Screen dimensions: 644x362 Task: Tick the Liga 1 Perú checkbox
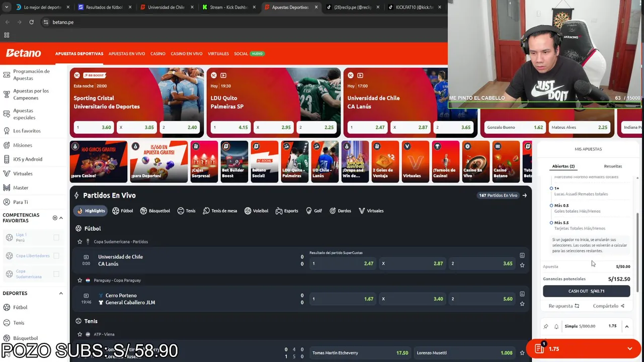[x=56, y=237]
